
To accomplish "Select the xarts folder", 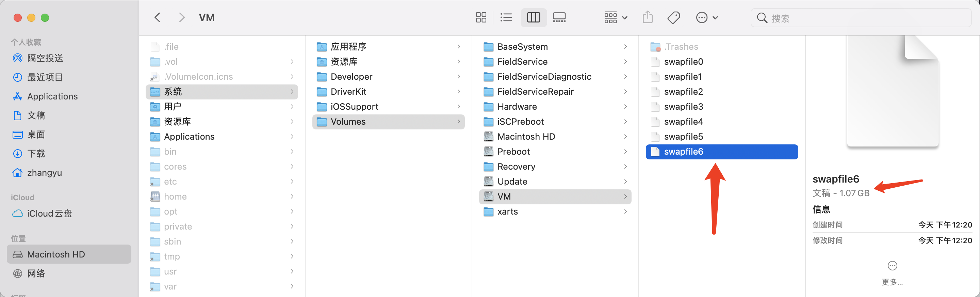I will coord(555,212).
